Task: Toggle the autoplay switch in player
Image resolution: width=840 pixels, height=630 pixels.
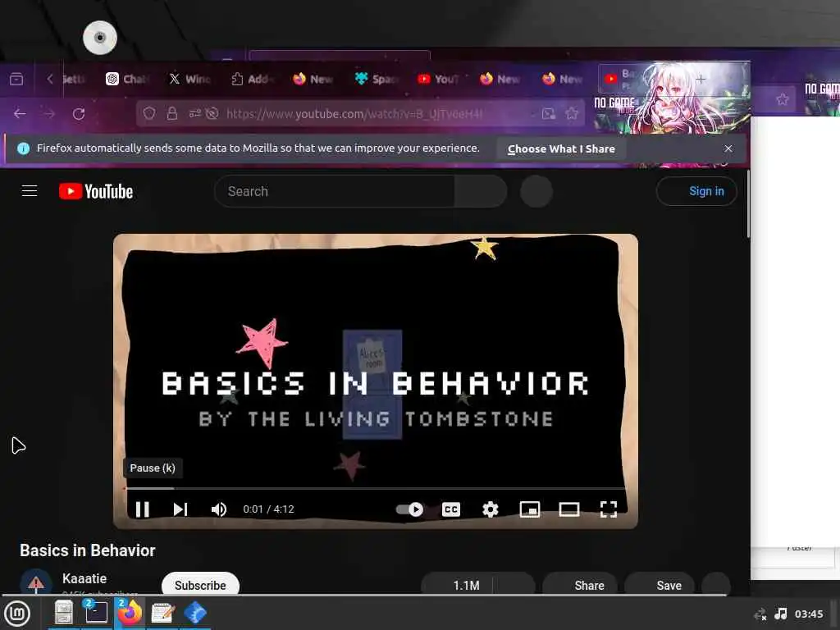Action: tap(410, 509)
